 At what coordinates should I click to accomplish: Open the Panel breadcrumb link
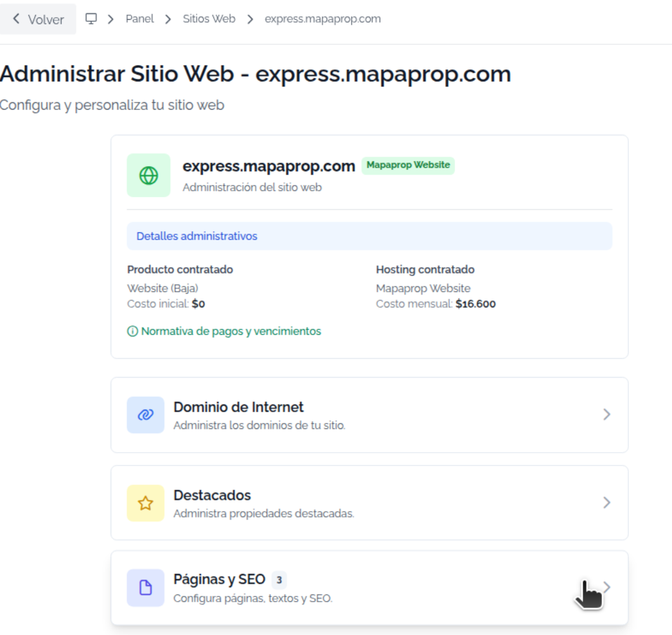pos(139,19)
